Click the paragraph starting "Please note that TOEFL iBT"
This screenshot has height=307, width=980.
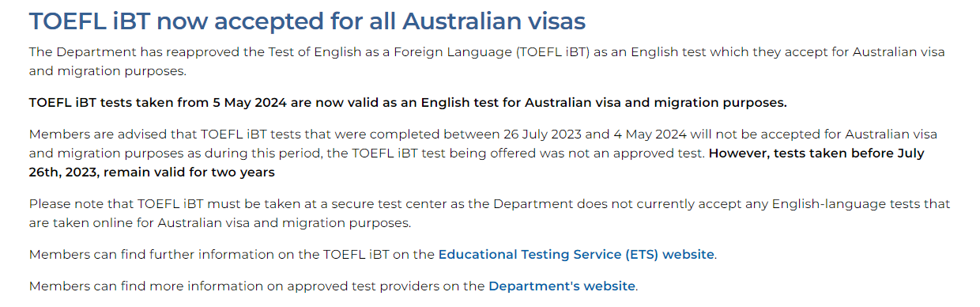489,214
